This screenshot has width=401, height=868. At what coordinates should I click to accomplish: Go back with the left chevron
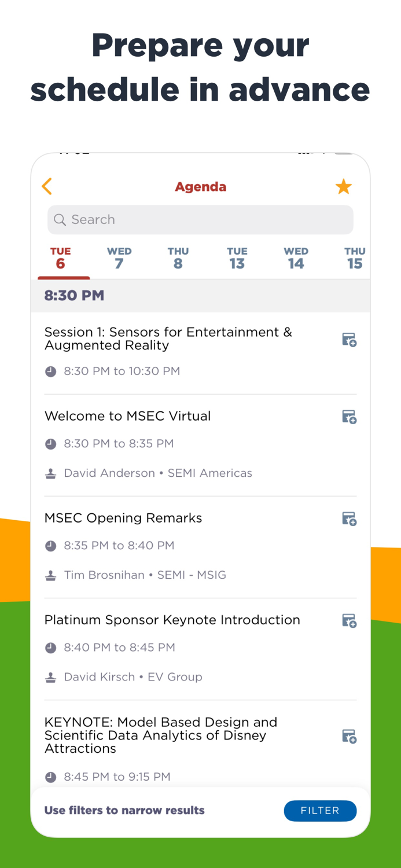pyautogui.click(x=47, y=186)
